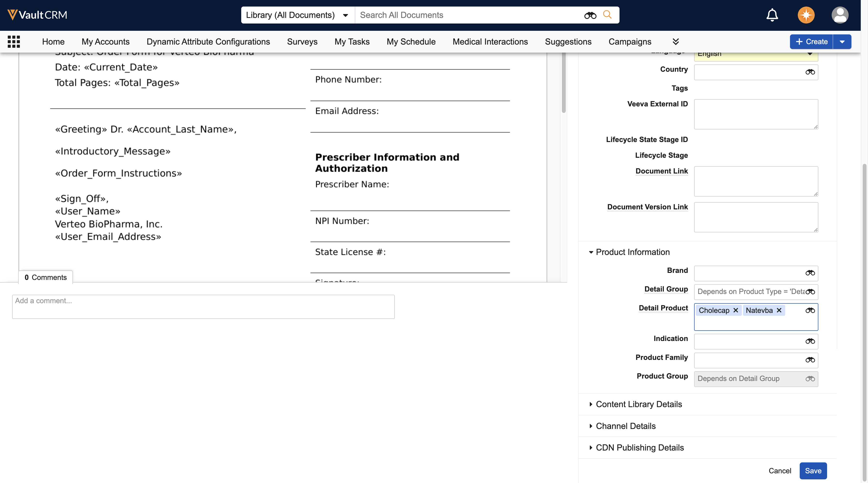Viewport: 868px width, 483px height.
Task: Open binoculars lookup for Country field
Action: pos(810,72)
